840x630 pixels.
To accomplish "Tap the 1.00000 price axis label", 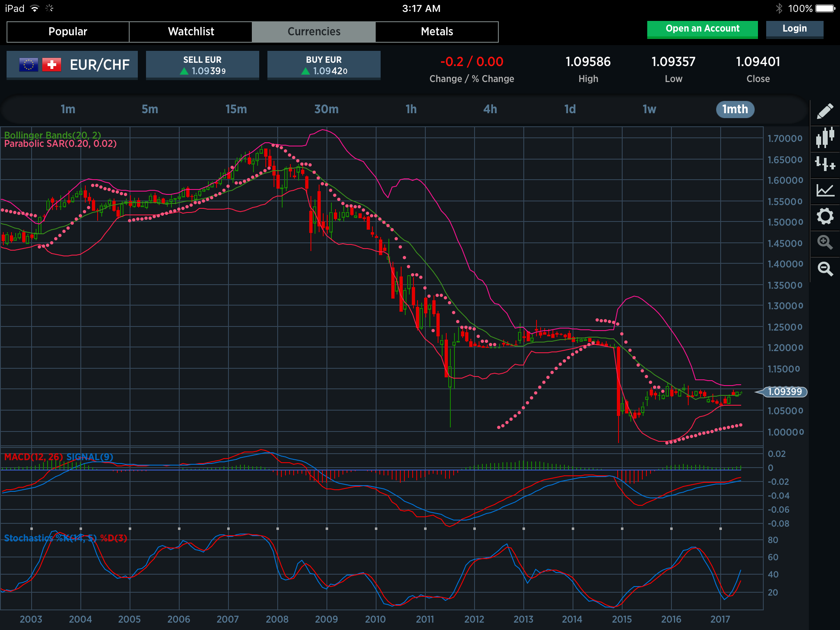I will 785,432.
